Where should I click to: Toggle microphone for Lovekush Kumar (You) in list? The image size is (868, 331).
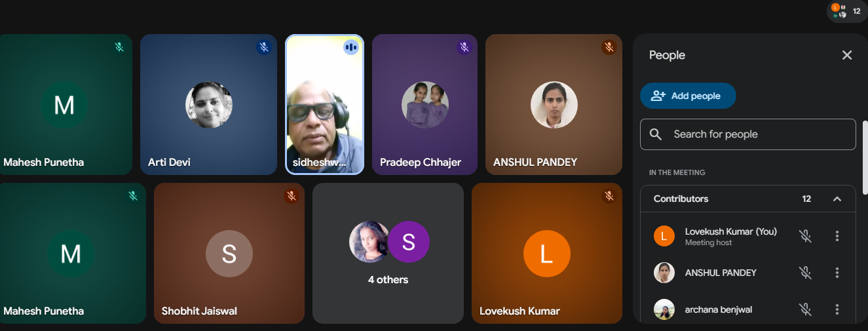coord(806,236)
